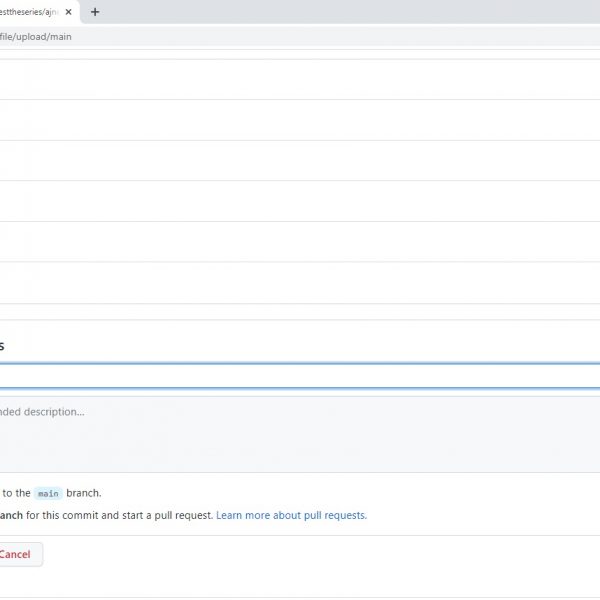This screenshot has width=600, height=600.
Task: Select the second uploaded file row
Action: (x=300, y=120)
